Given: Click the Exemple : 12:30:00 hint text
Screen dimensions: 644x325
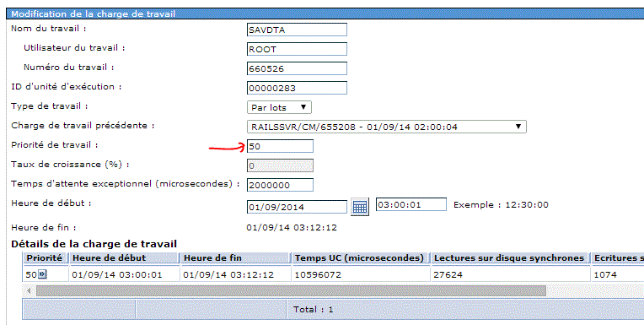Looking at the screenshot, I should tap(501, 204).
